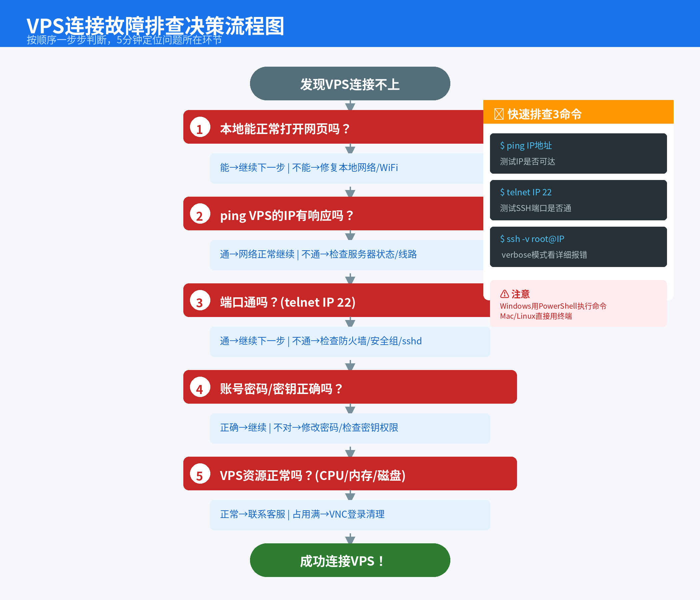This screenshot has width=700, height=600.
Task: Click the icon before 快速排查3命令
Action: (x=499, y=114)
